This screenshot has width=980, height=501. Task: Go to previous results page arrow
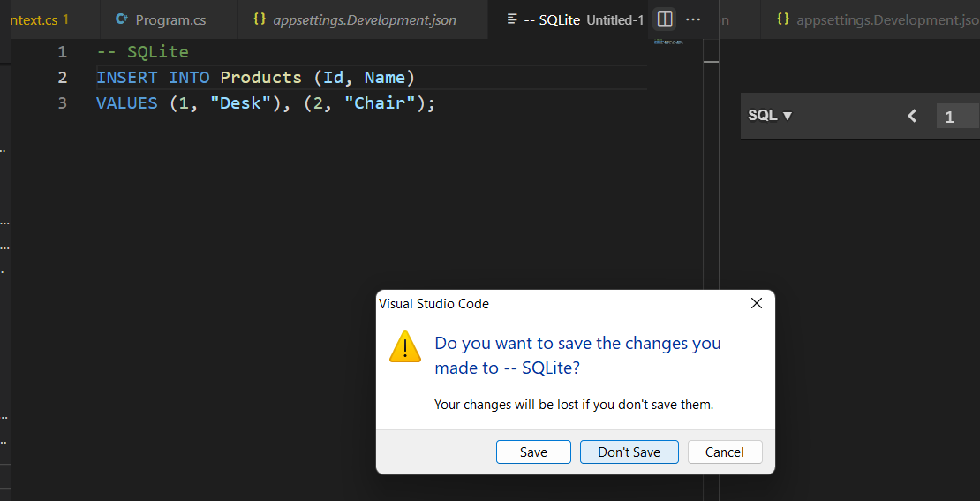coord(913,116)
